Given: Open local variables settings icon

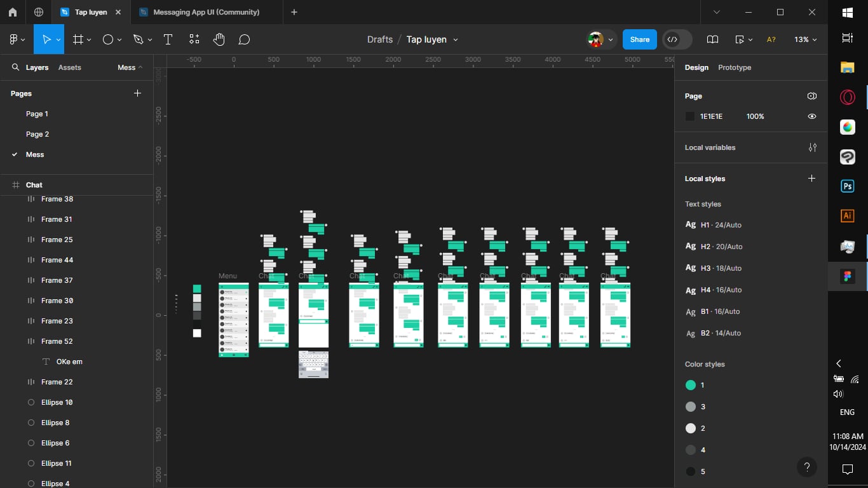Looking at the screenshot, I should 812,147.
